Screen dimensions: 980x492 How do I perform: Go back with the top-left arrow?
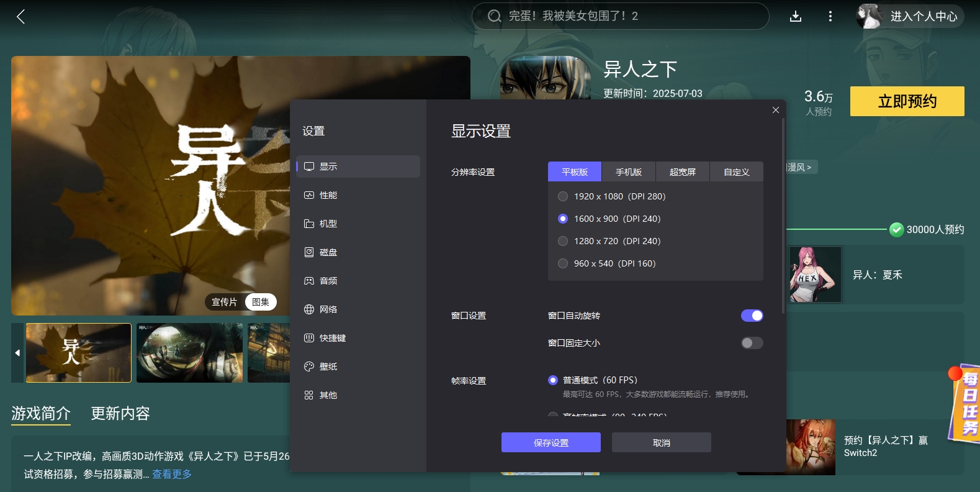click(20, 17)
